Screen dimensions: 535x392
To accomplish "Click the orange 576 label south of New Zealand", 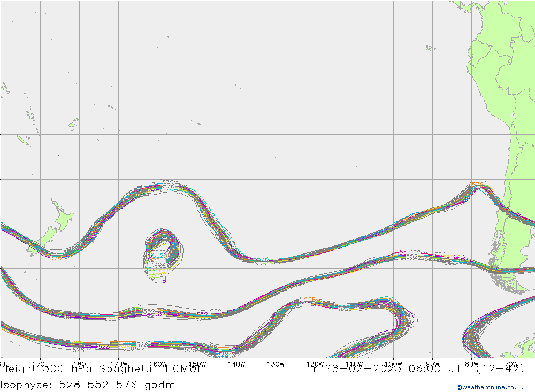I will tap(56, 258).
